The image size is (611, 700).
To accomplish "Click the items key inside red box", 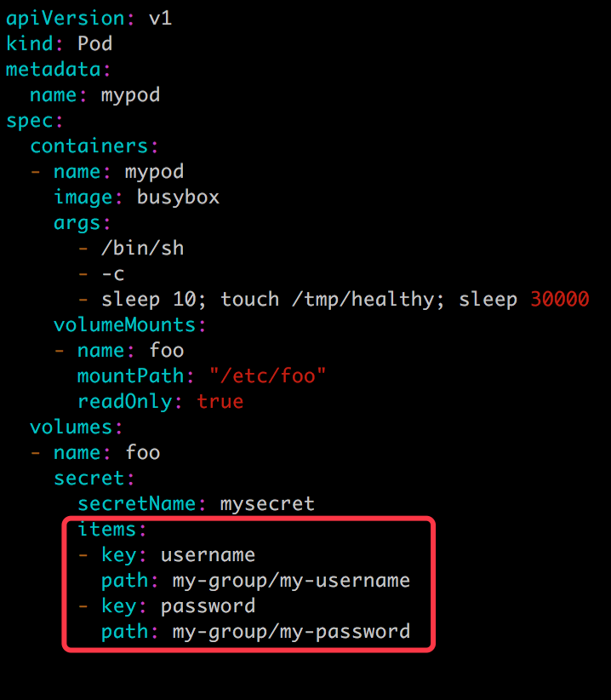I will click(107, 529).
